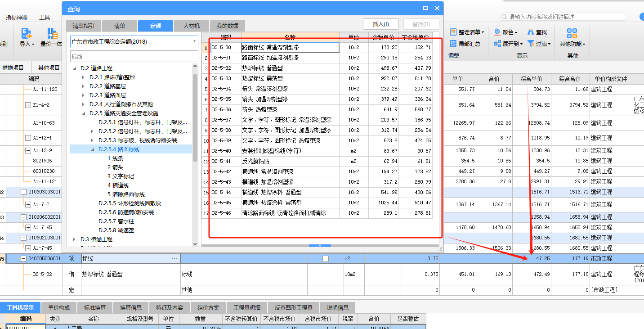Click the 颜色 paint bucket icon
Image resolution: width=644 pixels, height=329 pixels.
[x=497, y=32]
